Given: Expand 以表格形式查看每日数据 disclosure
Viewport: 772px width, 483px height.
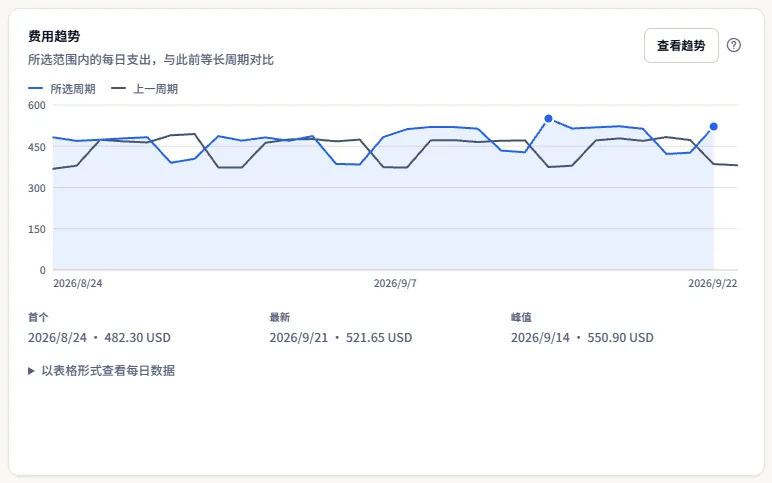Looking at the screenshot, I should click(x=101, y=370).
